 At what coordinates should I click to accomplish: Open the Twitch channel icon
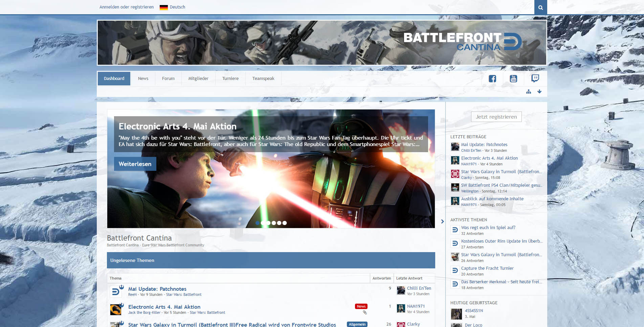[535, 79]
